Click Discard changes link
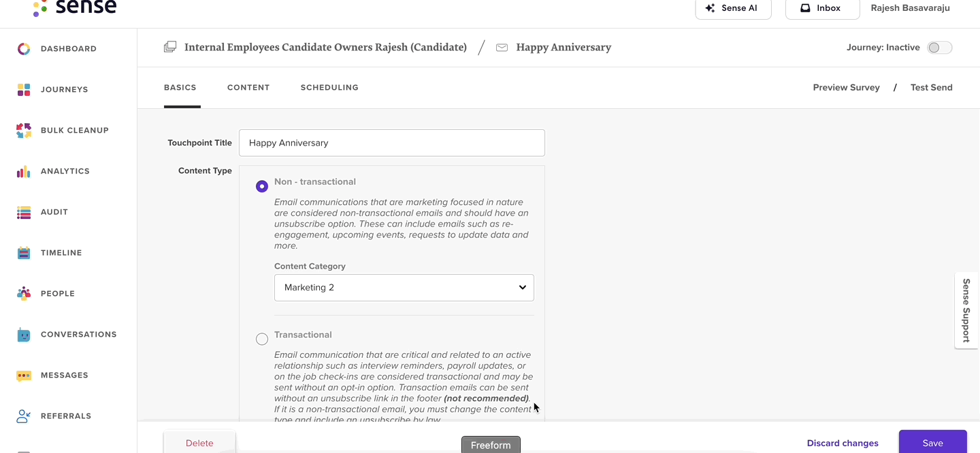 843,443
